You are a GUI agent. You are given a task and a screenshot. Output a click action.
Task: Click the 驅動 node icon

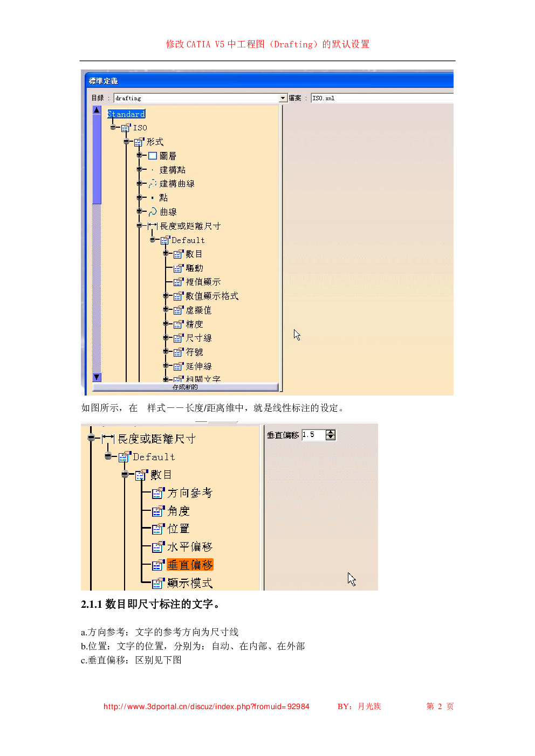point(179,268)
